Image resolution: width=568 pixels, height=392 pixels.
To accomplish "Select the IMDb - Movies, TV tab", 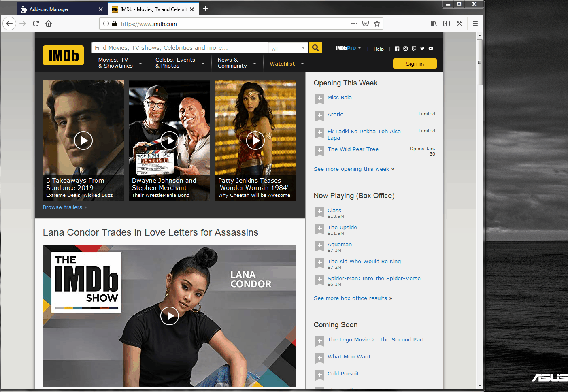I will point(153,9).
